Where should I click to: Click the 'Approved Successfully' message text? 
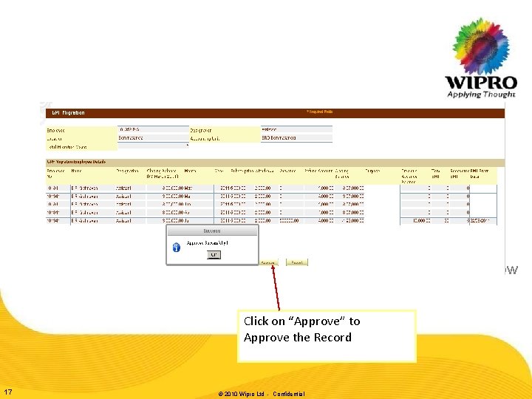point(208,243)
